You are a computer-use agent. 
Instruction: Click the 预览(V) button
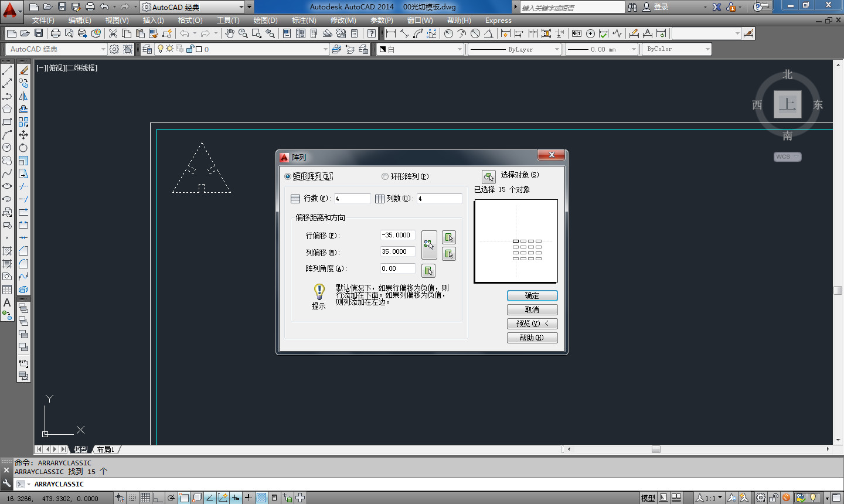tap(532, 324)
